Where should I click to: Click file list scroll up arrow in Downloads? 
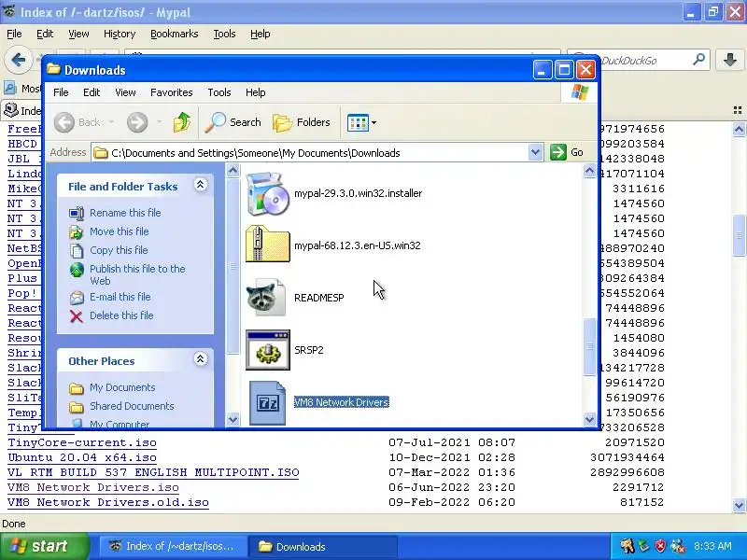[x=589, y=171]
